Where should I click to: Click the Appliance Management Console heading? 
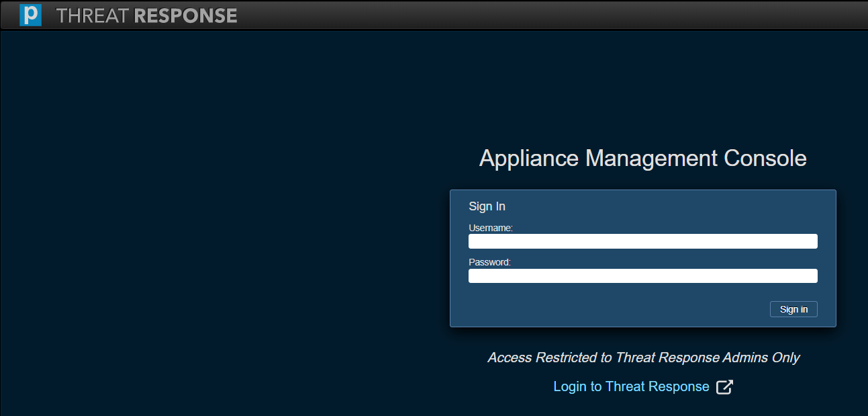click(642, 159)
